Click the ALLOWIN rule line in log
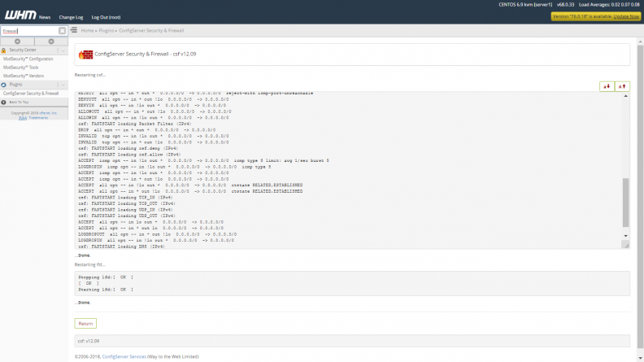Viewport: 644px width, 362px height. (x=153, y=117)
